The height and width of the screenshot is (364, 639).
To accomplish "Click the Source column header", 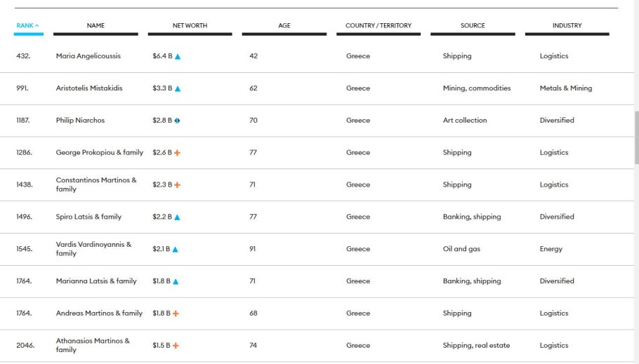I will [x=473, y=26].
